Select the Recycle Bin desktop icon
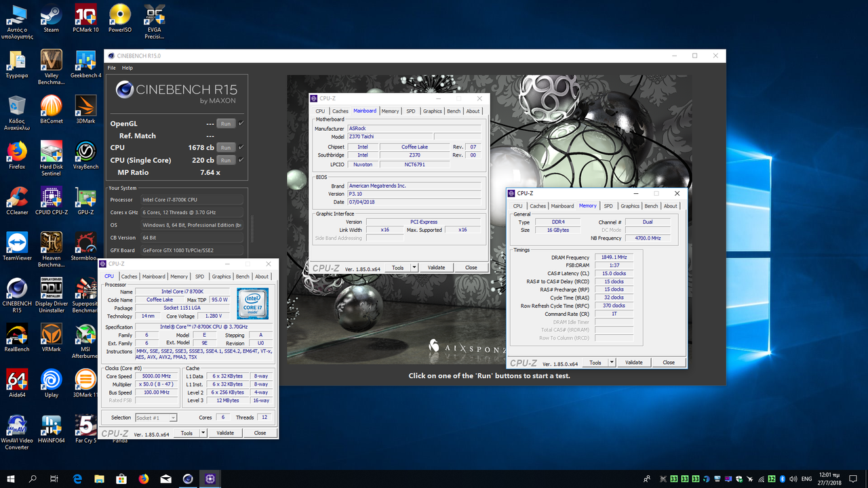Viewport: 868px width, 488px height. pyautogui.click(x=17, y=113)
